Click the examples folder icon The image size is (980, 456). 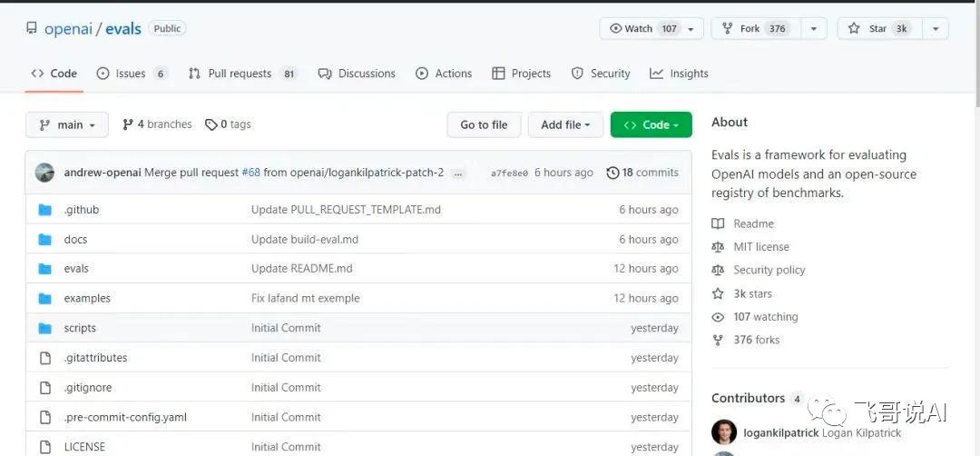click(x=45, y=298)
